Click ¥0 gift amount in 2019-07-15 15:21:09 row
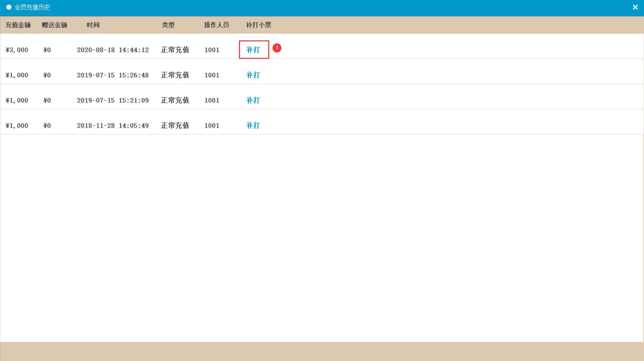644x361 pixels. 47,101
